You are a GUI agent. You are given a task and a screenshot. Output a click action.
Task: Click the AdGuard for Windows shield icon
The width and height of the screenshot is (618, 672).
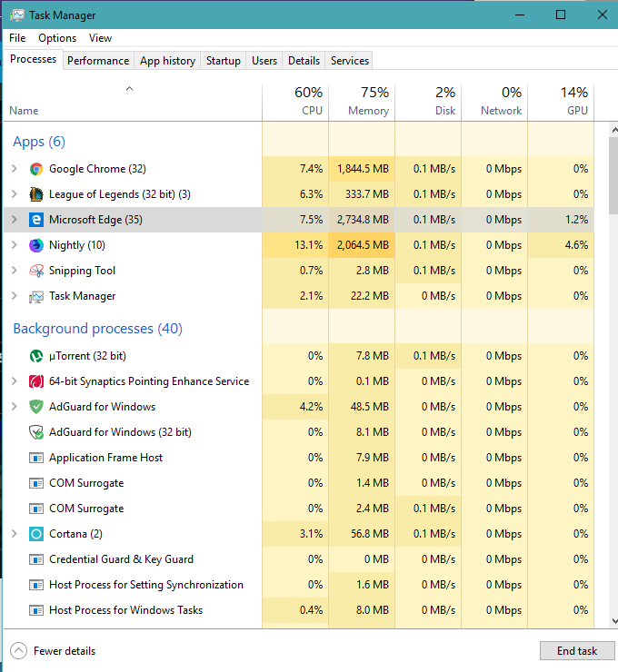tap(36, 407)
